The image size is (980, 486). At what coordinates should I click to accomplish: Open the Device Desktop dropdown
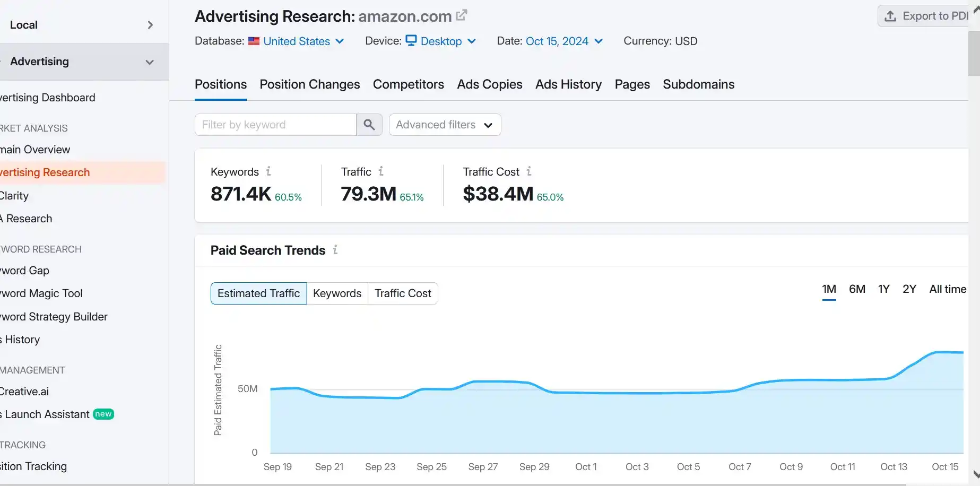[441, 41]
